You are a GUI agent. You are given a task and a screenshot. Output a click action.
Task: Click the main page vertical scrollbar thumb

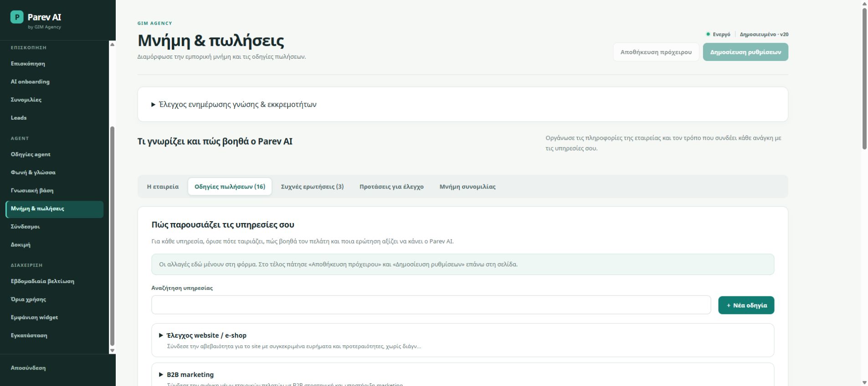click(864, 78)
